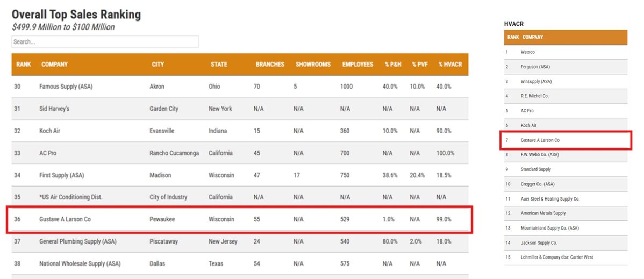Click employees value 529
Screen dimensions: 644x279
pos(345,219)
